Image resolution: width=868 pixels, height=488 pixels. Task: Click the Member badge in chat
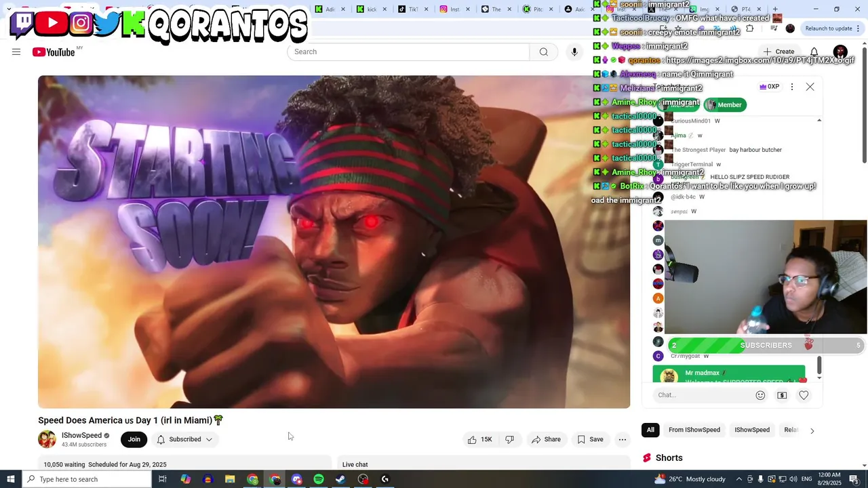(x=725, y=105)
